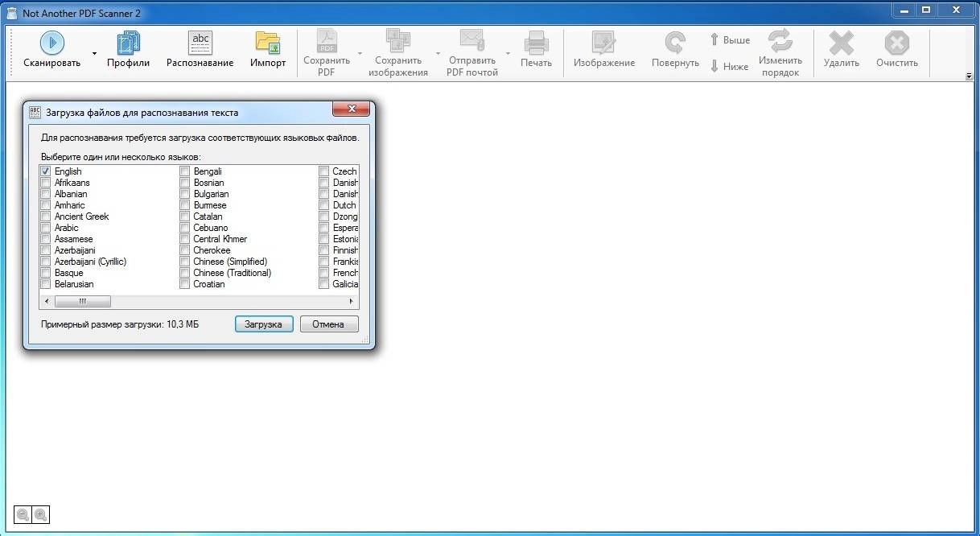Open the Изображение editing icon
Screen dimensions: 980x536
pyautogui.click(x=603, y=43)
